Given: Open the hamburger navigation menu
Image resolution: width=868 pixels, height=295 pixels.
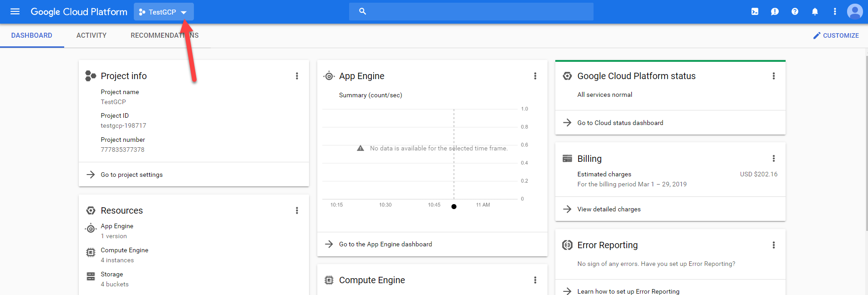Looking at the screenshot, I should coord(15,11).
